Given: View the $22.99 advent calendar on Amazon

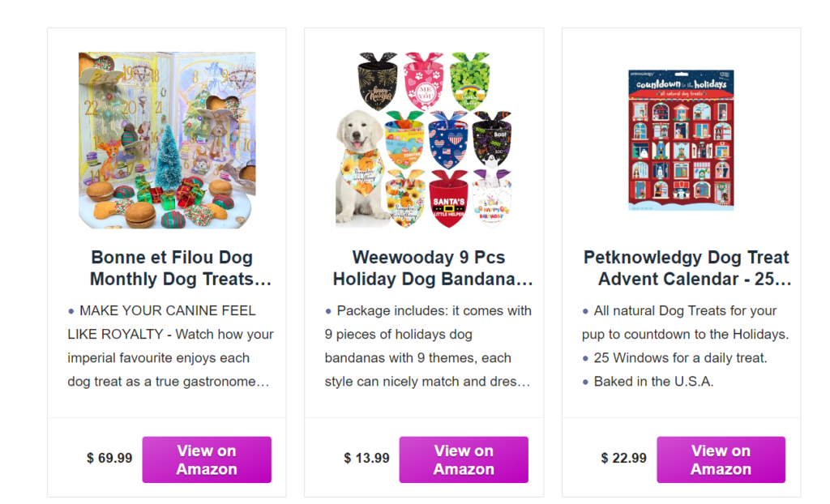Looking at the screenshot, I should (721, 459).
